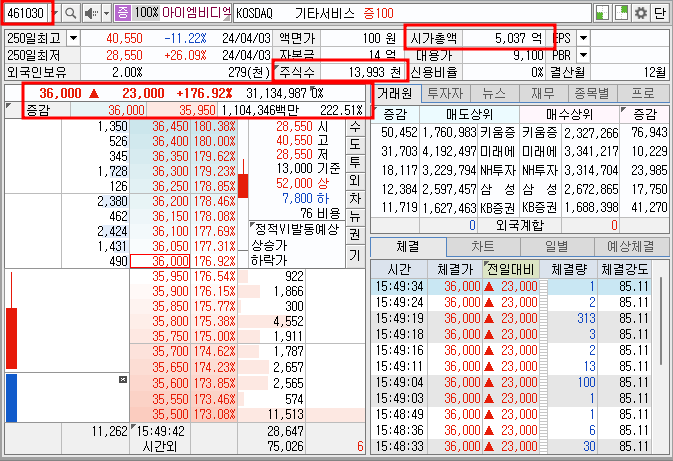Image resolution: width=673 pixels, height=461 pixels.
Task: Open the dropdown next to the speaker icon
Action: [x=106, y=13]
